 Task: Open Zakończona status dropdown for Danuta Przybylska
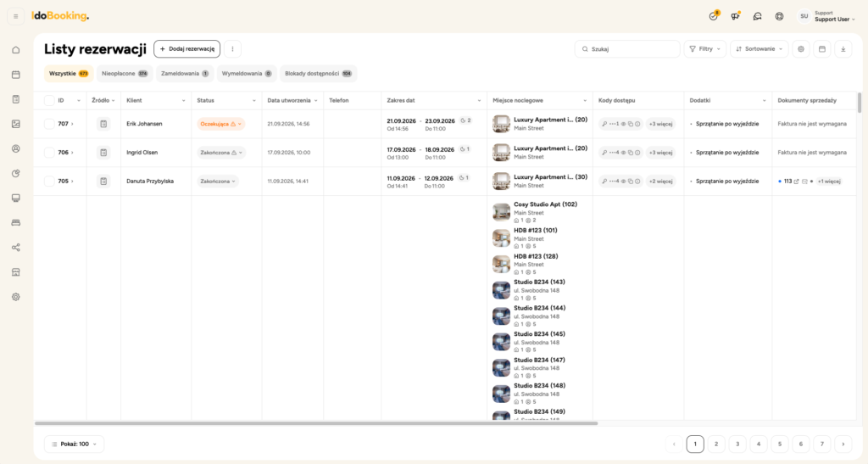coord(218,181)
